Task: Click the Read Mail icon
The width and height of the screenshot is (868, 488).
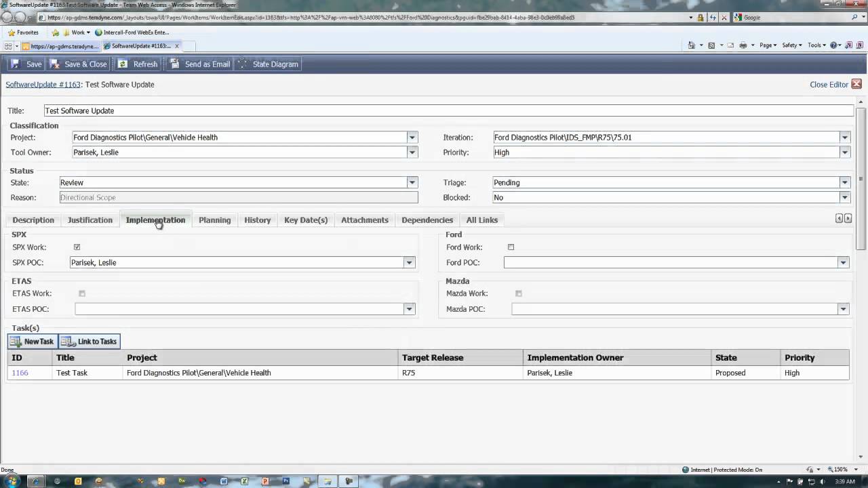Action: tap(730, 45)
